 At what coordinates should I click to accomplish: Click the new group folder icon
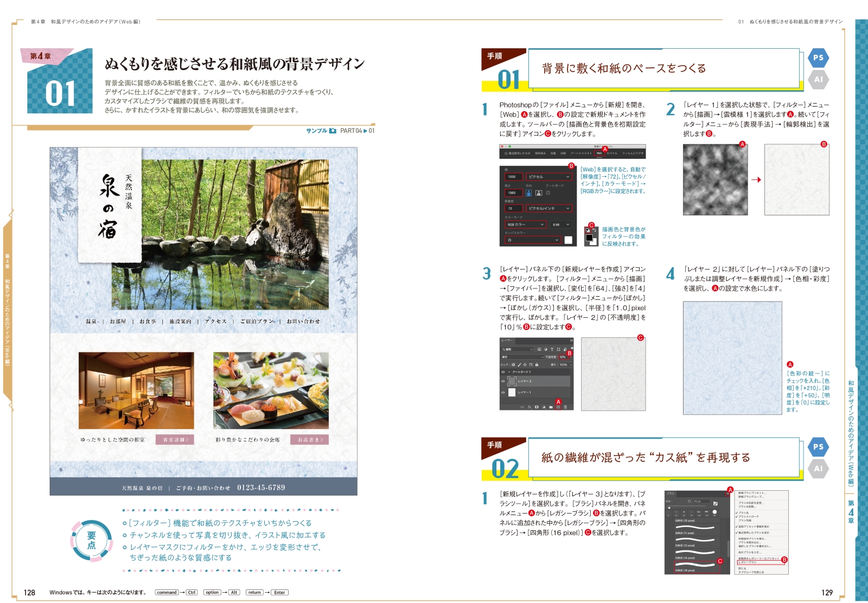(551, 407)
